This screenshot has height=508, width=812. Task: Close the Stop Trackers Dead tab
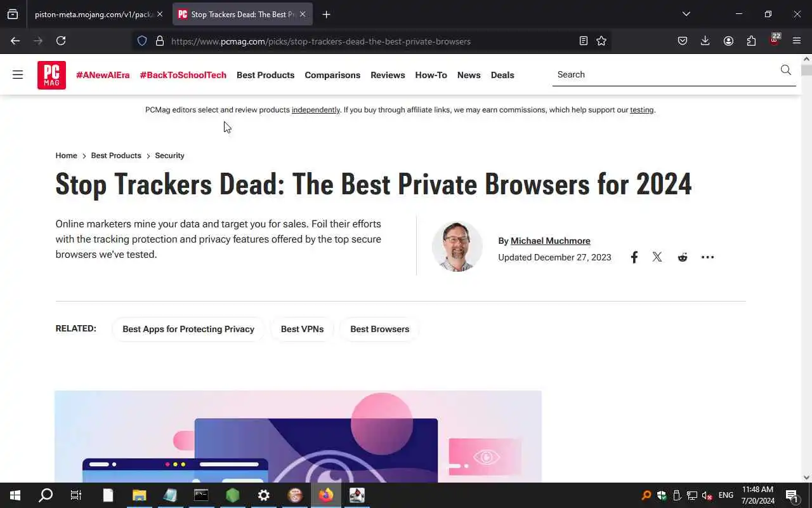point(303,14)
